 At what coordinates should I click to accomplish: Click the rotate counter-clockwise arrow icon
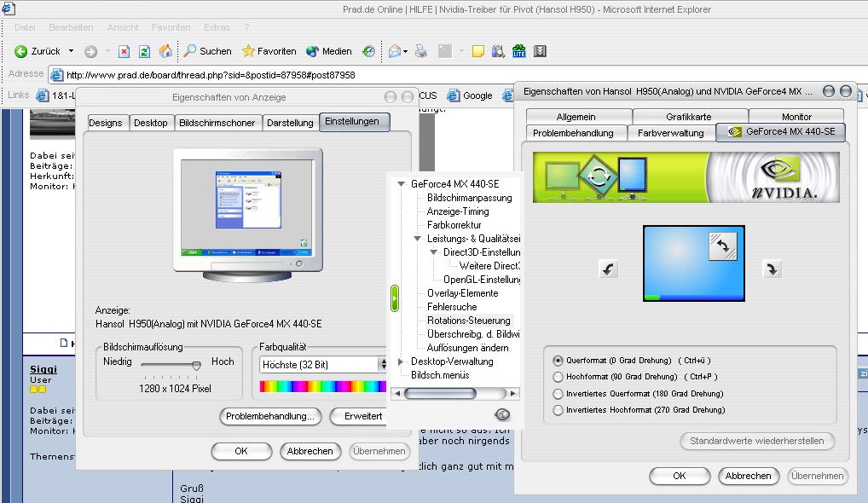(608, 269)
